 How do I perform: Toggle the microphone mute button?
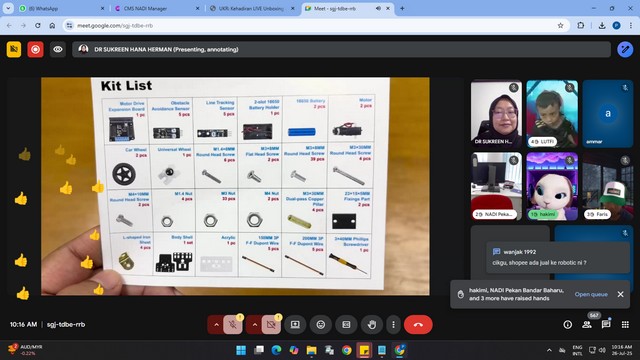point(233,325)
